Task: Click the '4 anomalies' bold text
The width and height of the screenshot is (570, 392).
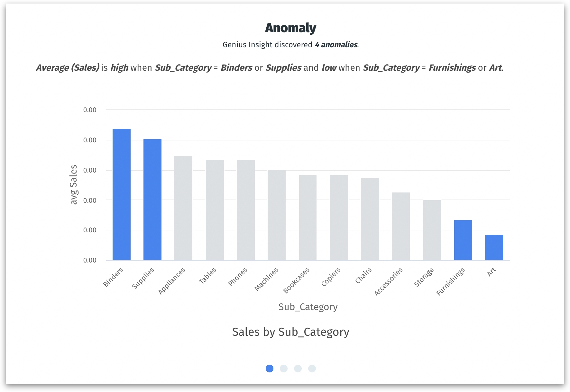Action: (x=336, y=45)
